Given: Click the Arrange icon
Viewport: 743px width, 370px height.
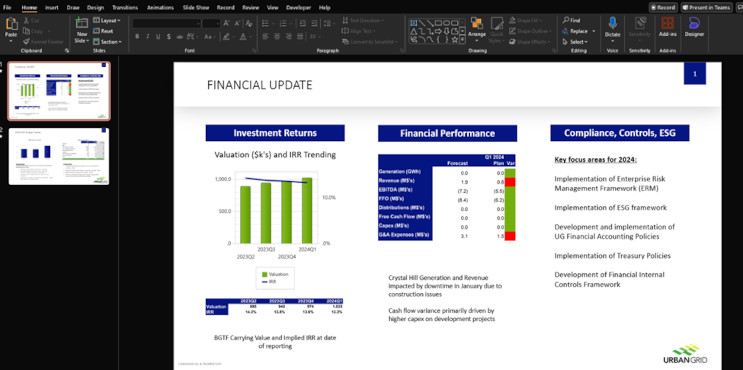Looking at the screenshot, I should coord(477,23).
